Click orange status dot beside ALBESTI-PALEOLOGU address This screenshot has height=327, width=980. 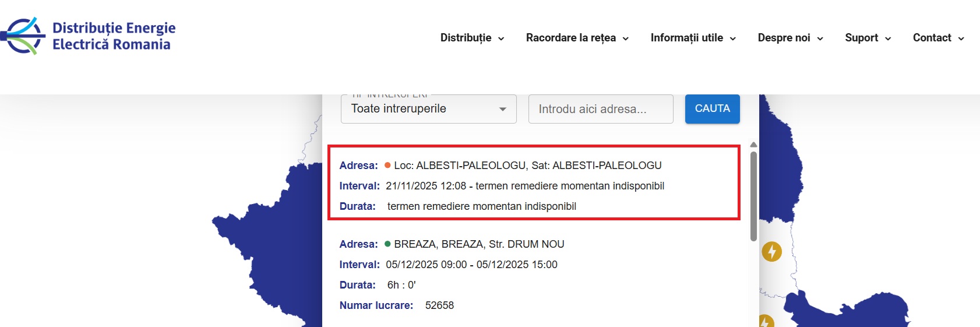tap(387, 166)
